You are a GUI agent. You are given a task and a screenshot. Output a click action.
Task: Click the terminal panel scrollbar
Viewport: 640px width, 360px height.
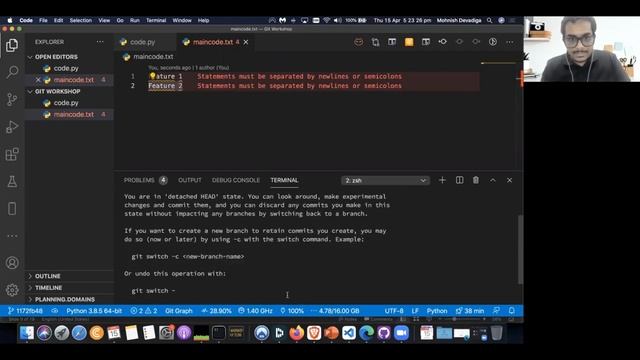click(520, 249)
